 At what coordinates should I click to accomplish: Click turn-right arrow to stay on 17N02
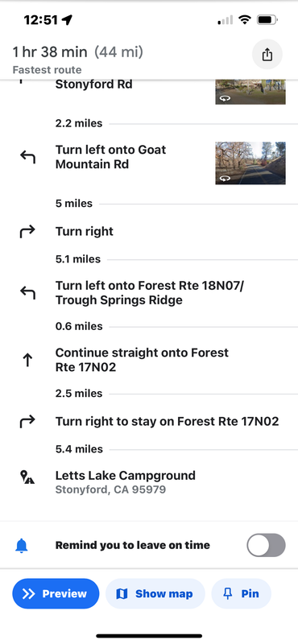tap(27, 421)
